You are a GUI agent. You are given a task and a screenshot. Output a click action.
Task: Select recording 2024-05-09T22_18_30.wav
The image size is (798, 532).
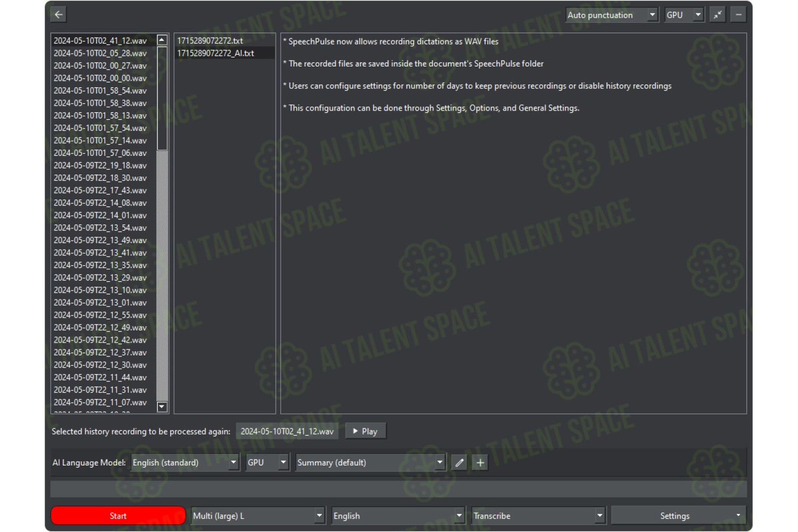pos(104,178)
